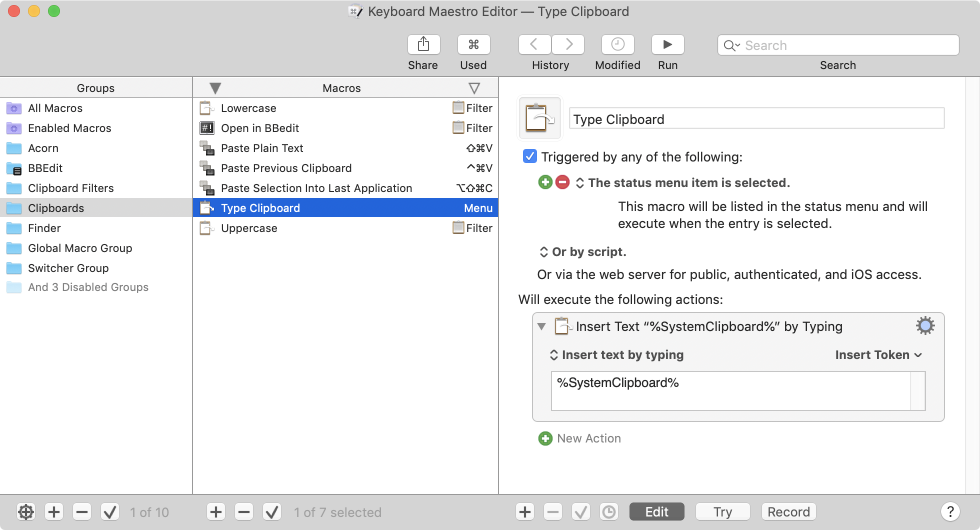Click the Type Clipboard macro icon
The image size is (980, 530).
point(540,119)
